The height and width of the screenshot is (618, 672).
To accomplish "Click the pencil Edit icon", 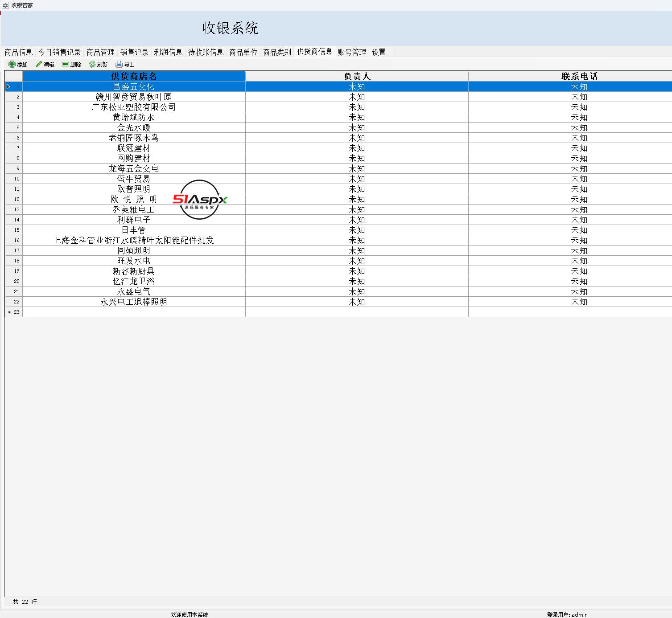I will (39, 64).
